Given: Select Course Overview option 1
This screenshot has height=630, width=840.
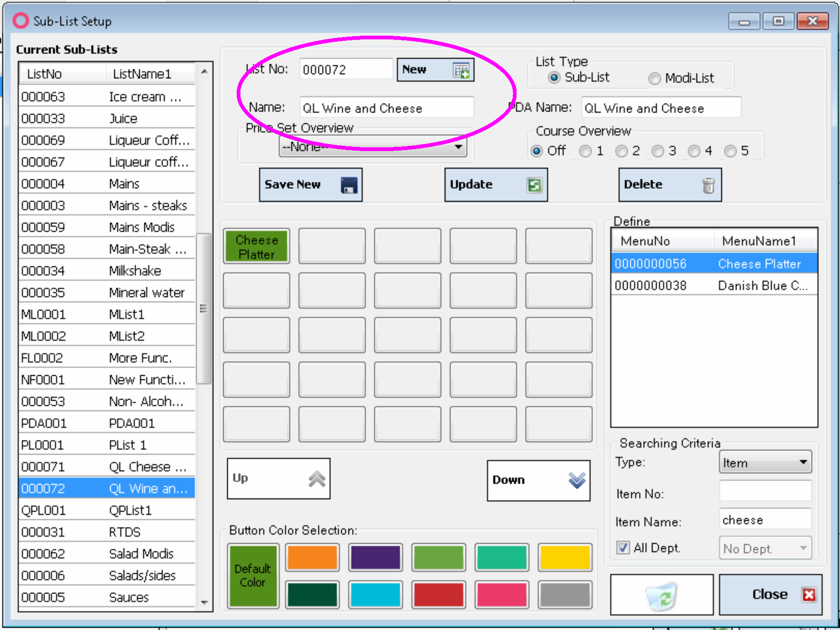Looking at the screenshot, I should [x=585, y=151].
